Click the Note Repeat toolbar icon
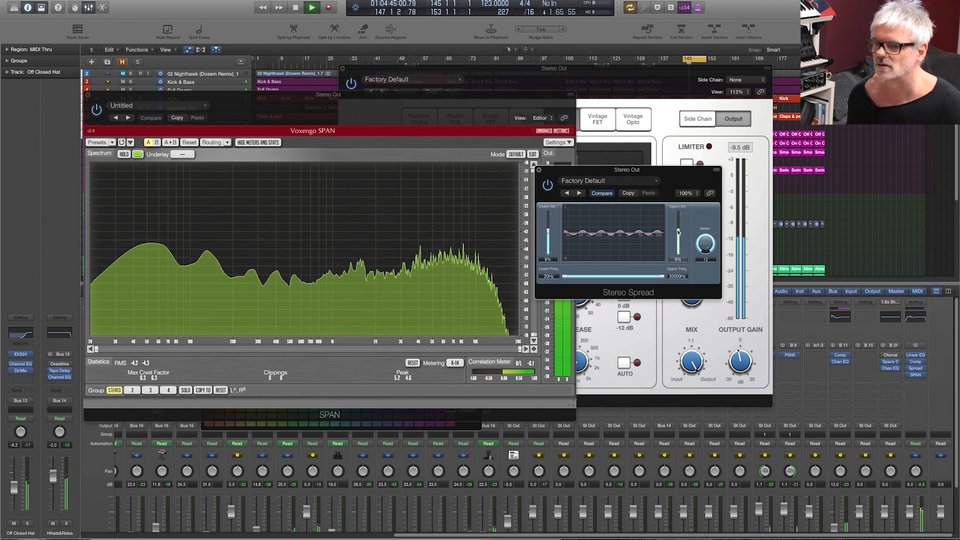Screen dimensions: 960x540 point(167,29)
